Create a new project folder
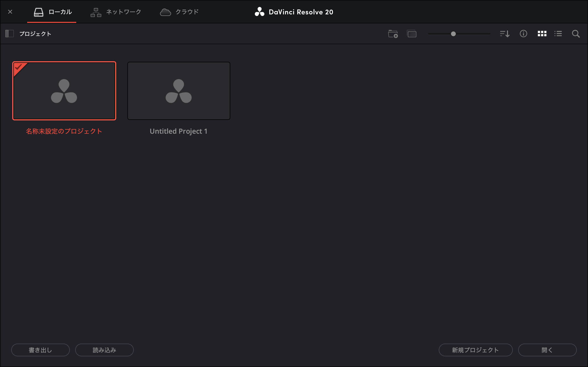Screen dimensions: 588x367 393,34
